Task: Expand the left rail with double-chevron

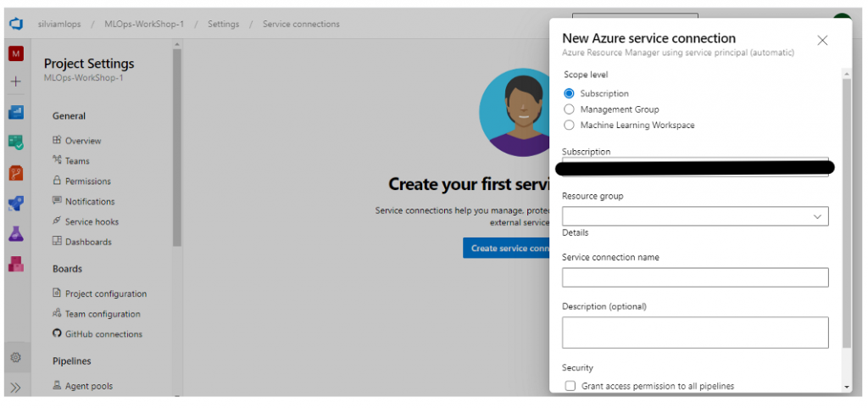Action: coord(16,388)
